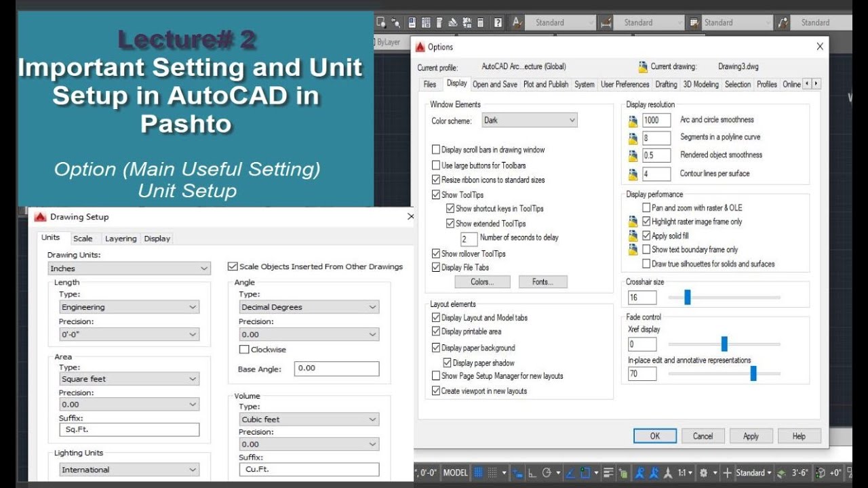
Task: Click the workspace switching gear icon
Action: tap(704, 472)
